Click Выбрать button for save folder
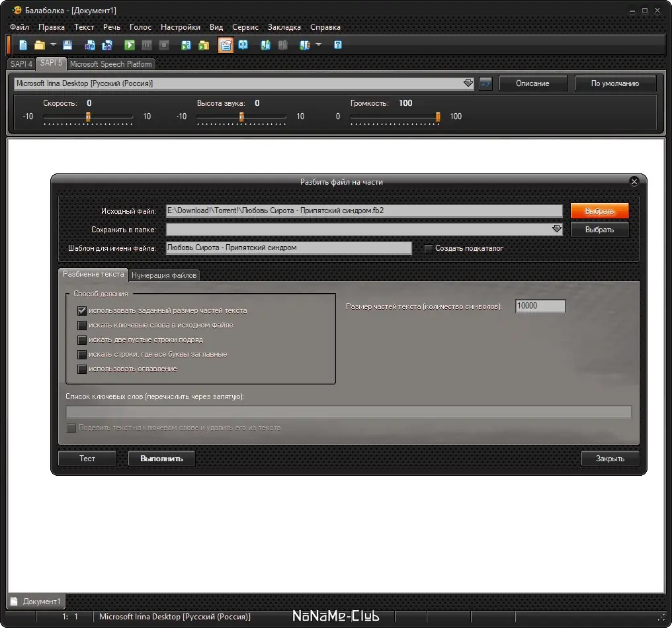This screenshot has width=672, height=628. click(x=599, y=230)
